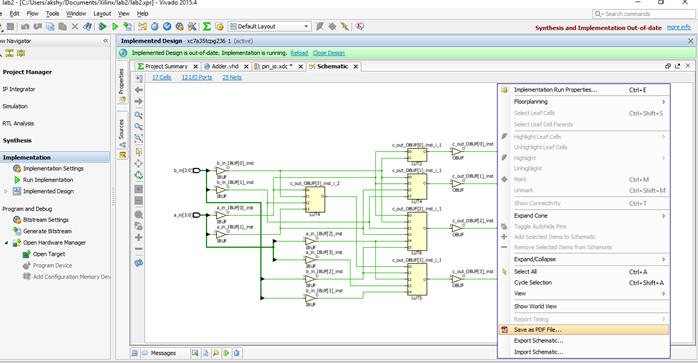Click the schematic zoom fit icon
698x363 pixels.
139,139
